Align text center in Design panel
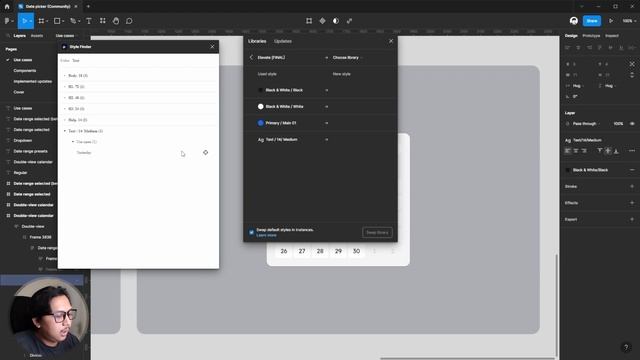The height and width of the screenshot is (360, 640). coord(576,151)
